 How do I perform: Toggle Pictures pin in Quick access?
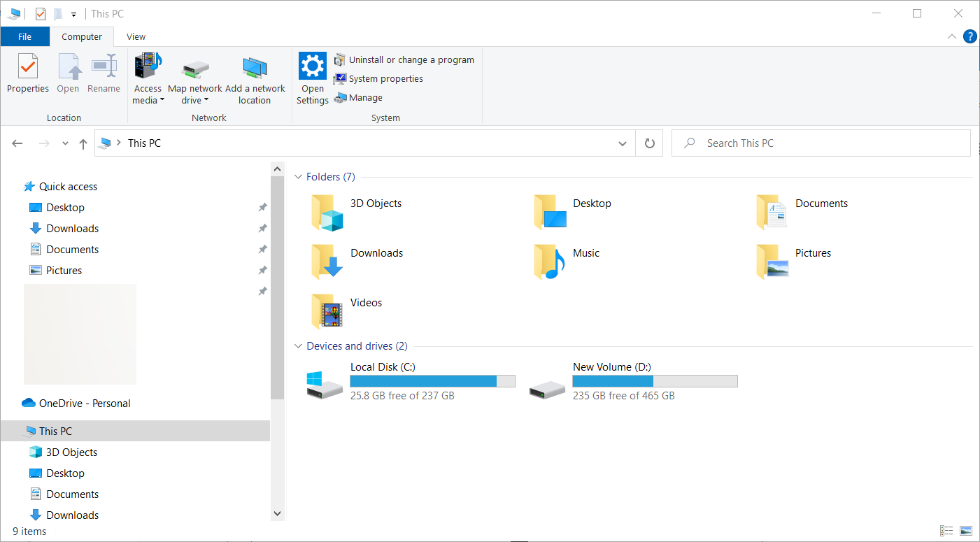tap(262, 270)
